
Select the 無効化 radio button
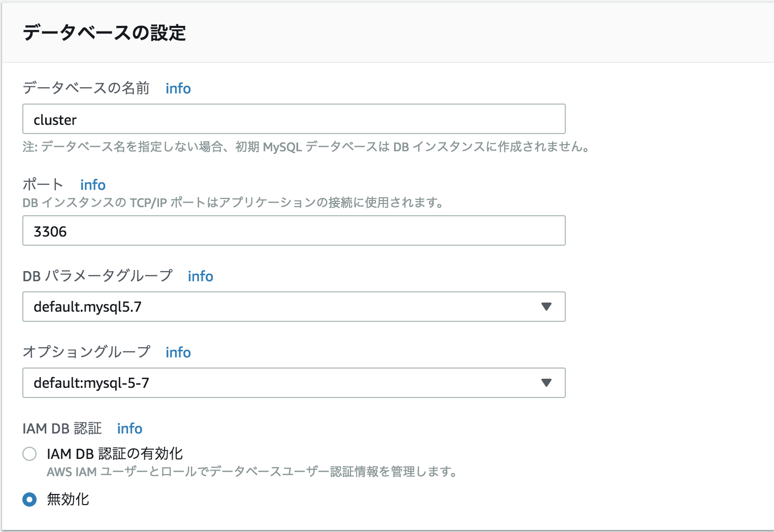29,500
